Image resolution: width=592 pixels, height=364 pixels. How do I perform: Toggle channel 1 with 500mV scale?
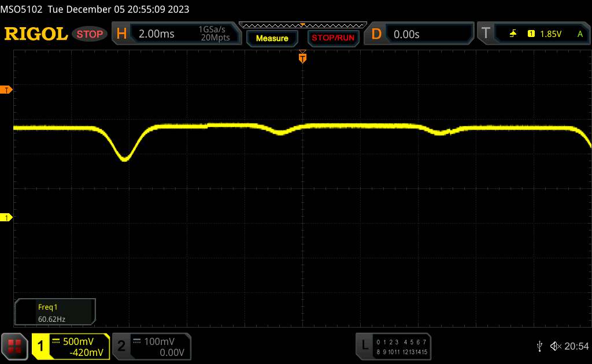pyautogui.click(x=71, y=346)
